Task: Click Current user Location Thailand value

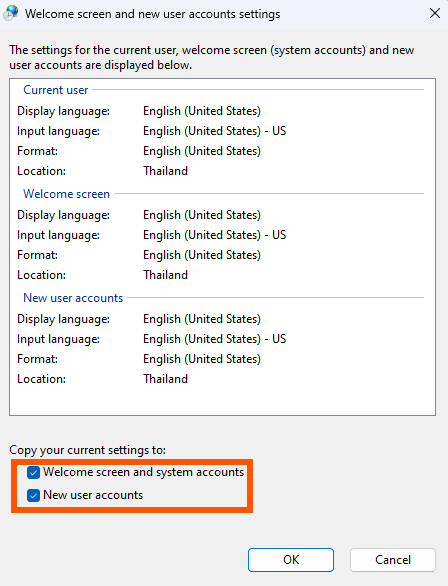Action: point(166,171)
